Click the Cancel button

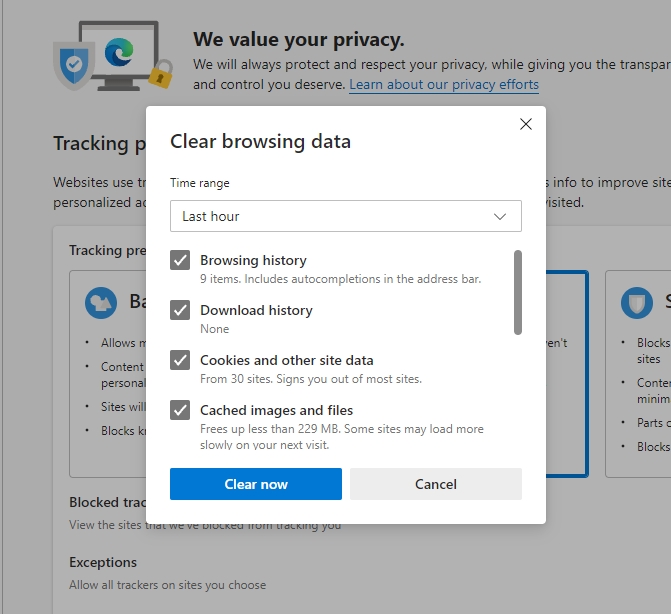pyautogui.click(x=436, y=484)
